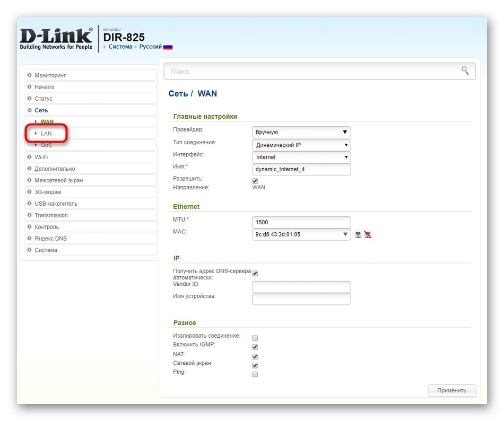504x421 pixels.
Task: Enable the Изолировать соединение checkbox
Action: pyautogui.click(x=255, y=338)
